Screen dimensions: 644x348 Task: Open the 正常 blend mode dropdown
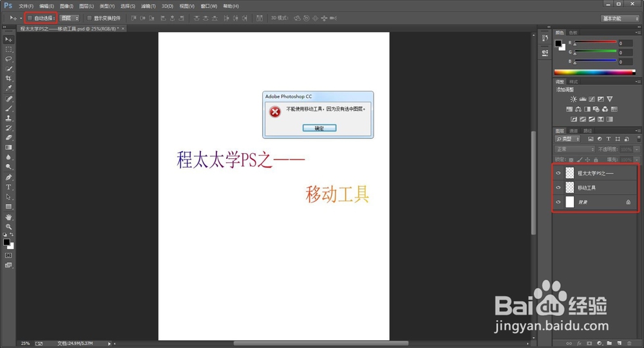[574, 149]
